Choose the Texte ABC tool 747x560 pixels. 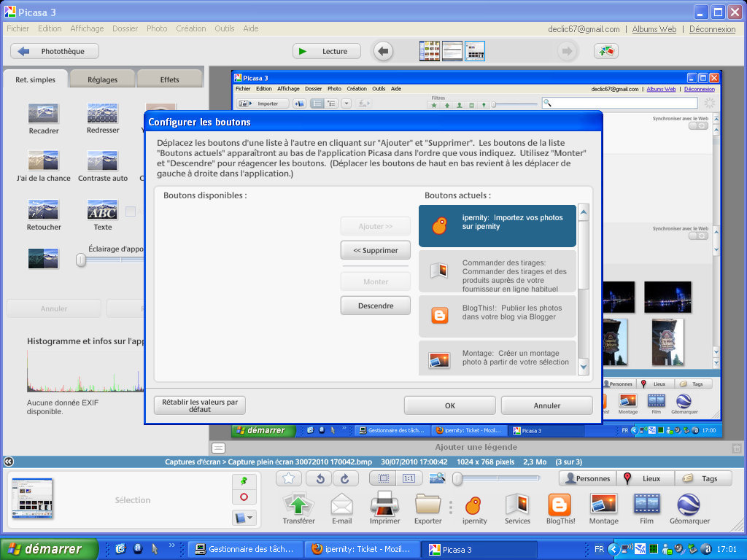point(102,209)
